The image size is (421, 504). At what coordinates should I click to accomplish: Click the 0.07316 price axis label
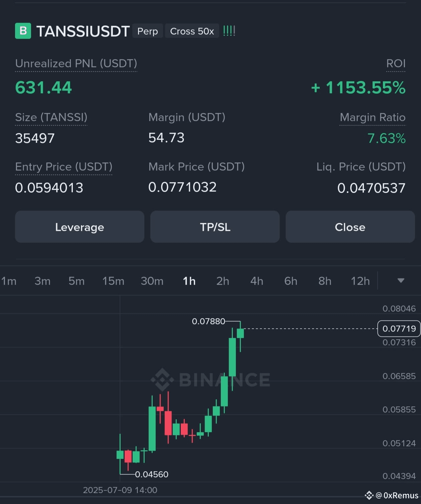click(x=399, y=342)
